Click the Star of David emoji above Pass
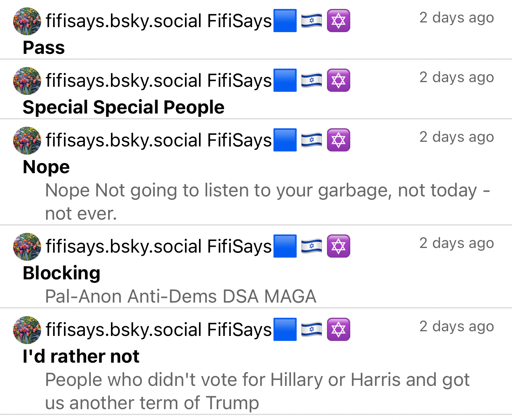This screenshot has width=512, height=420. coord(338,21)
